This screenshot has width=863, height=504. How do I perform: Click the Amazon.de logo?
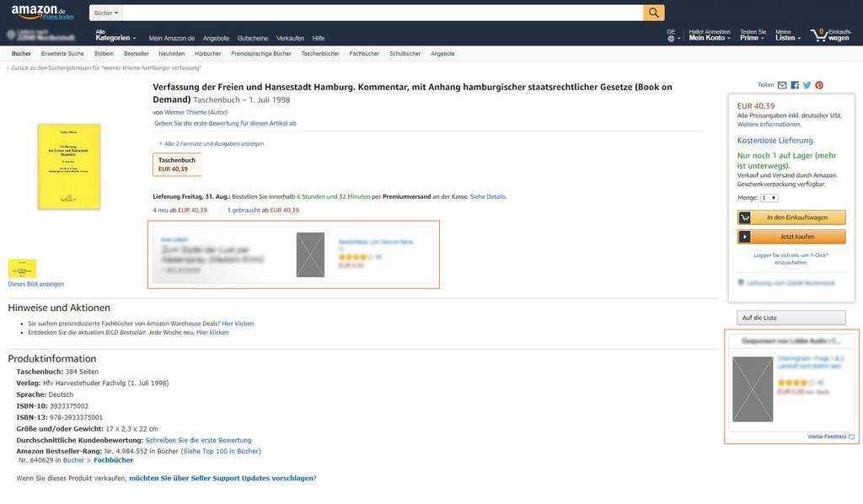[x=42, y=13]
